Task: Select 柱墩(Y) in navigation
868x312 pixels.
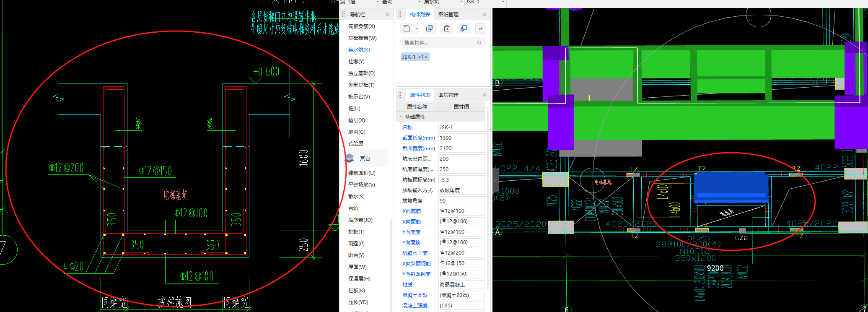Action: click(356, 61)
